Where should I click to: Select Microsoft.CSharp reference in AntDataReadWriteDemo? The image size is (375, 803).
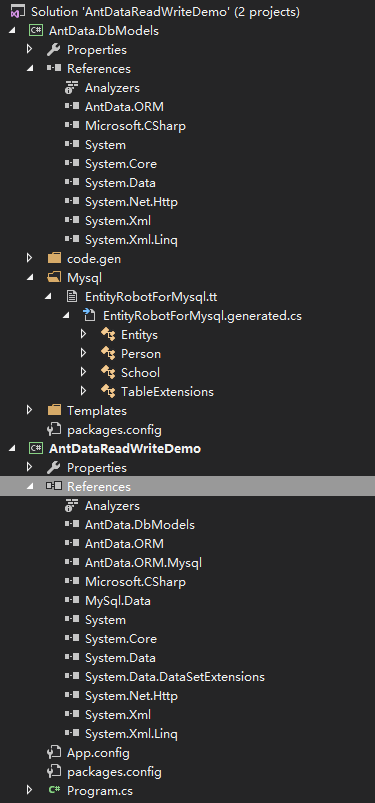[135, 582]
